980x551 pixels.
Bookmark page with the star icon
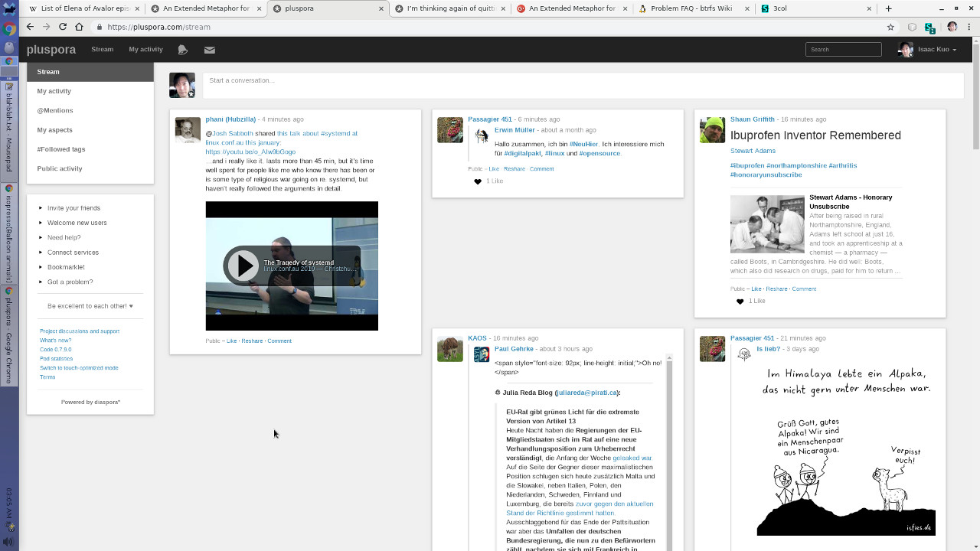(x=890, y=27)
